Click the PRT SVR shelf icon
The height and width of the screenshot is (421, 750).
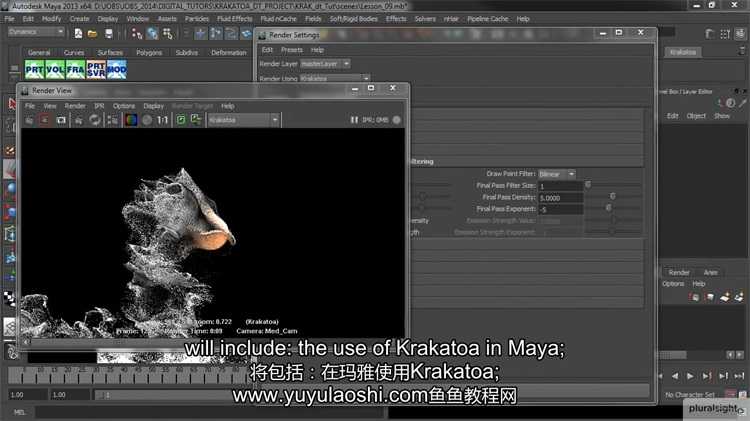96,69
